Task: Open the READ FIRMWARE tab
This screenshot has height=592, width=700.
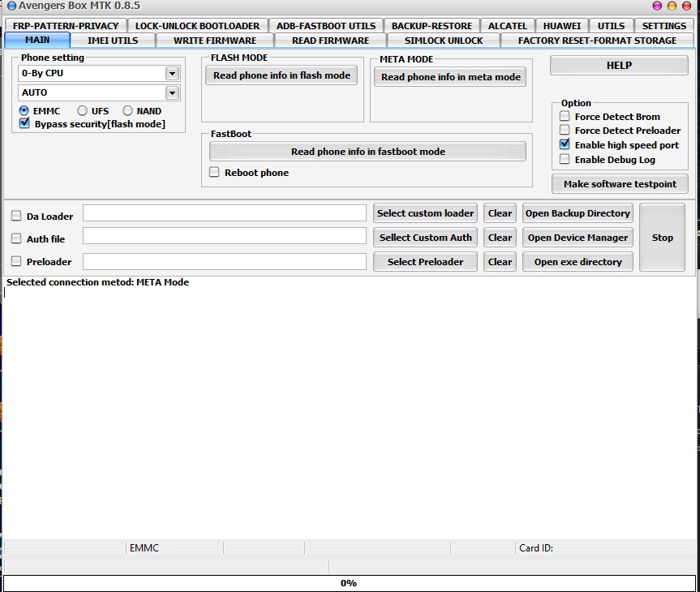Action: (x=330, y=41)
